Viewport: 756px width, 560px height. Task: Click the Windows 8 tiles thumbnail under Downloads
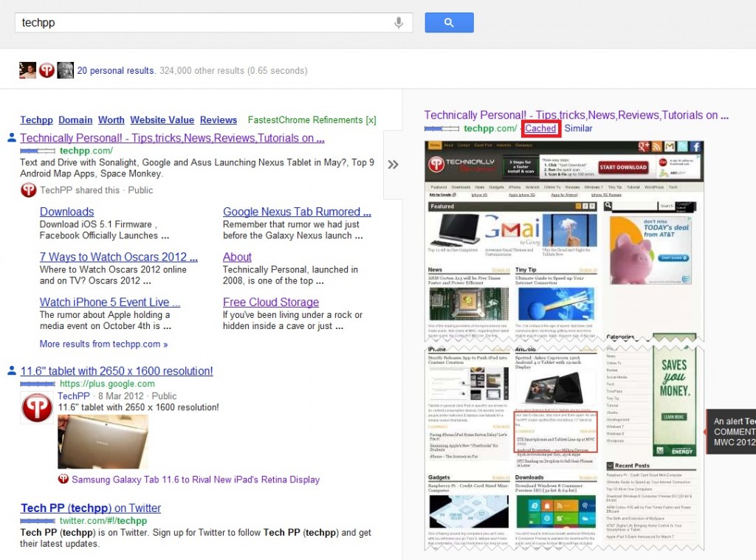pyautogui.click(x=555, y=512)
